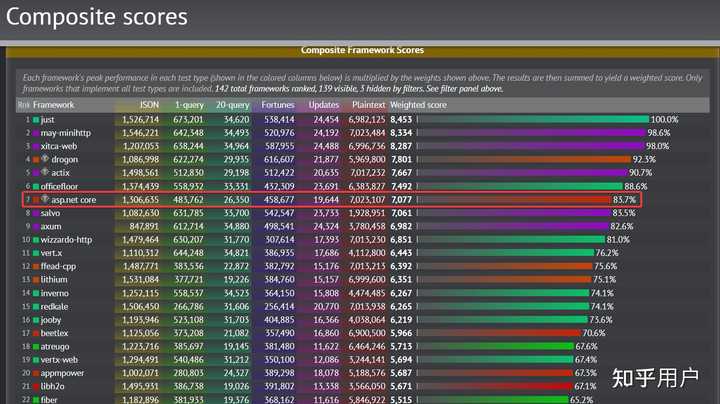Select the atreugo framework name
Image resolution: width=720 pixels, height=404 pixels.
tap(55, 347)
